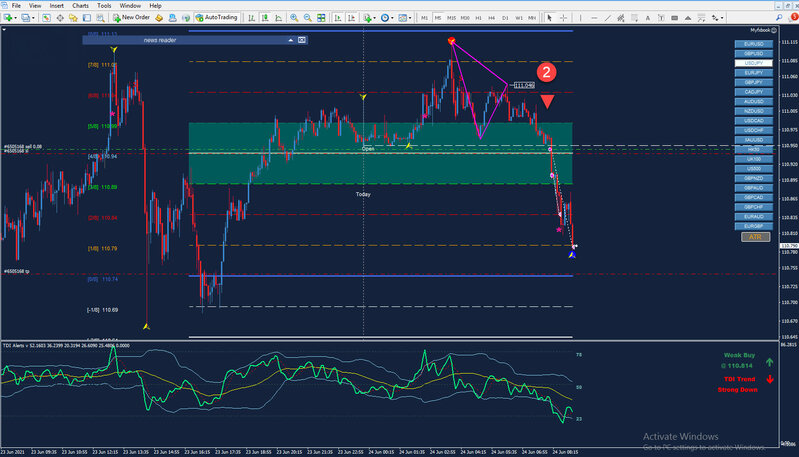Switch to D1 timeframe

tap(505, 18)
